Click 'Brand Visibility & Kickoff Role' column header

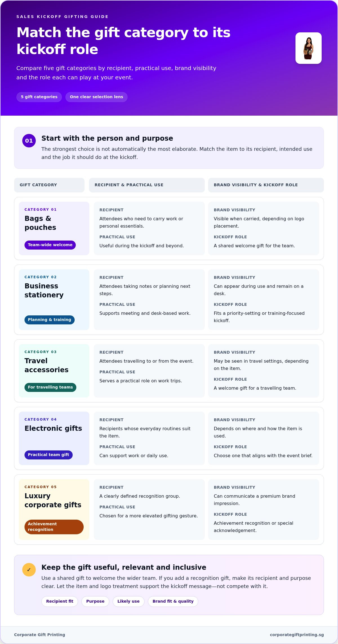[x=266, y=185]
